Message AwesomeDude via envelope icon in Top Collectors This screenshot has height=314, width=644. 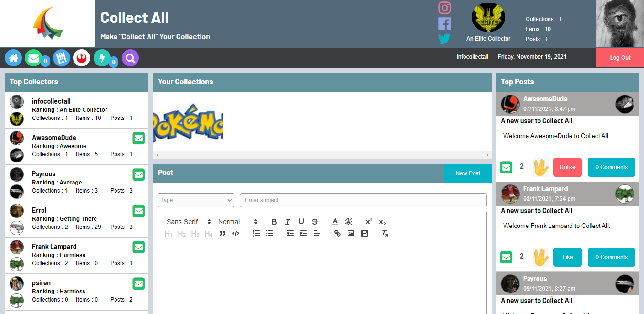[138, 139]
